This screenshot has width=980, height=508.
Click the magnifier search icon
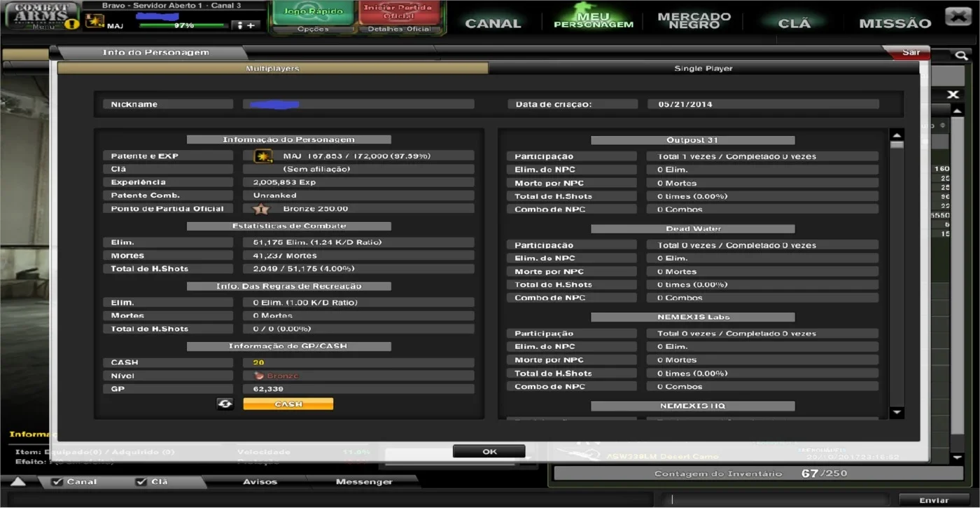tap(961, 55)
